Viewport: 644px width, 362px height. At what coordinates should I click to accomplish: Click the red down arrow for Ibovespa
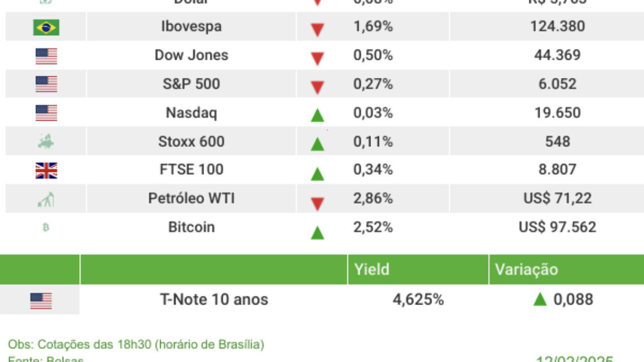click(x=317, y=30)
